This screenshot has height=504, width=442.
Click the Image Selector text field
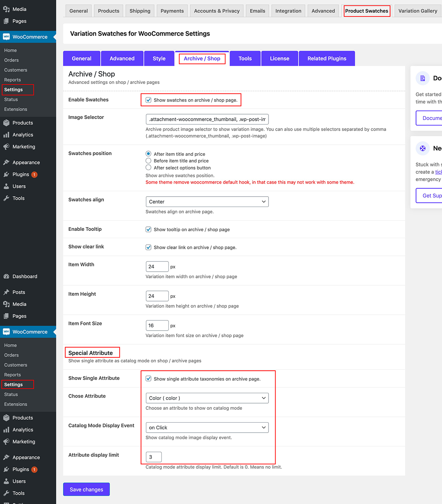coord(207,119)
